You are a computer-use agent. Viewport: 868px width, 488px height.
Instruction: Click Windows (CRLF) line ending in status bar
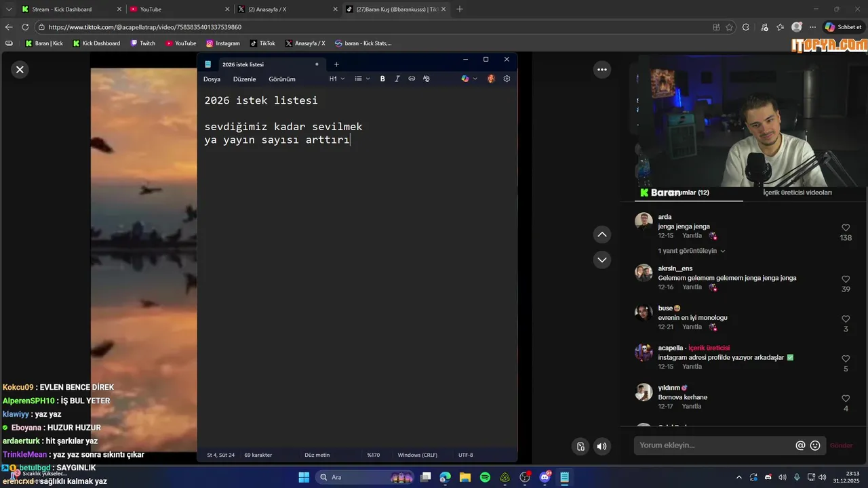tap(417, 455)
